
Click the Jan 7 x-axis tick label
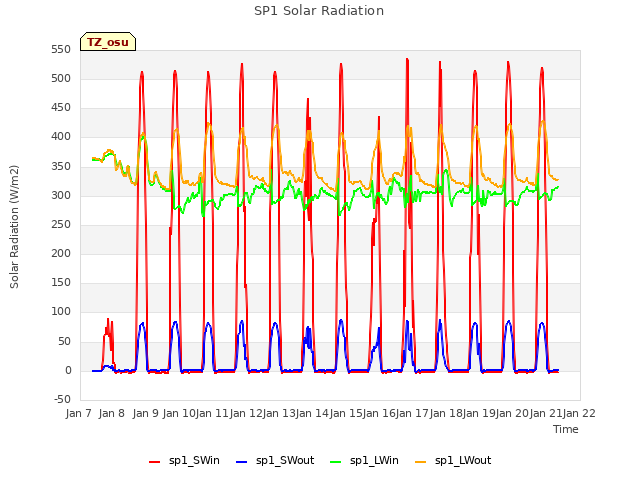click(78, 413)
